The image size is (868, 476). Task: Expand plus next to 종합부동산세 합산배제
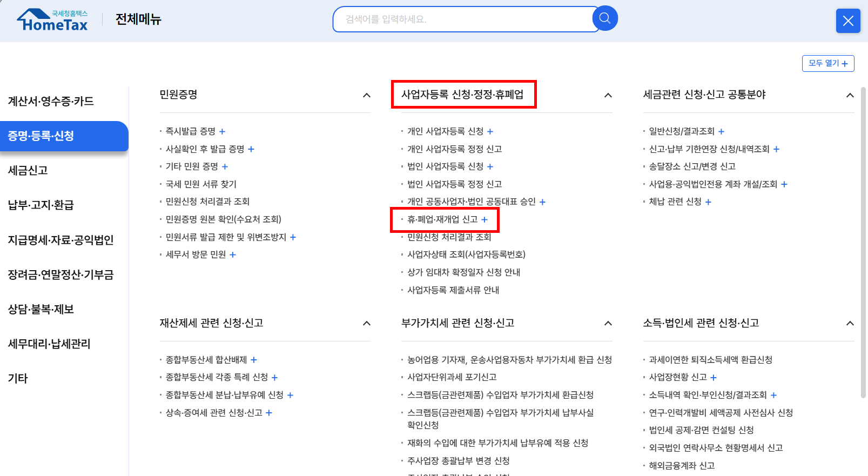coord(254,360)
